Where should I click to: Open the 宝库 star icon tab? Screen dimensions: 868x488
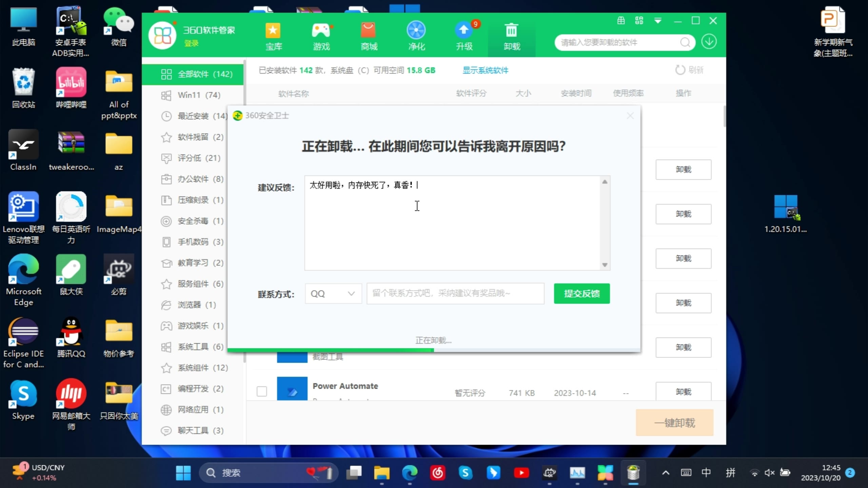coord(273,36)
